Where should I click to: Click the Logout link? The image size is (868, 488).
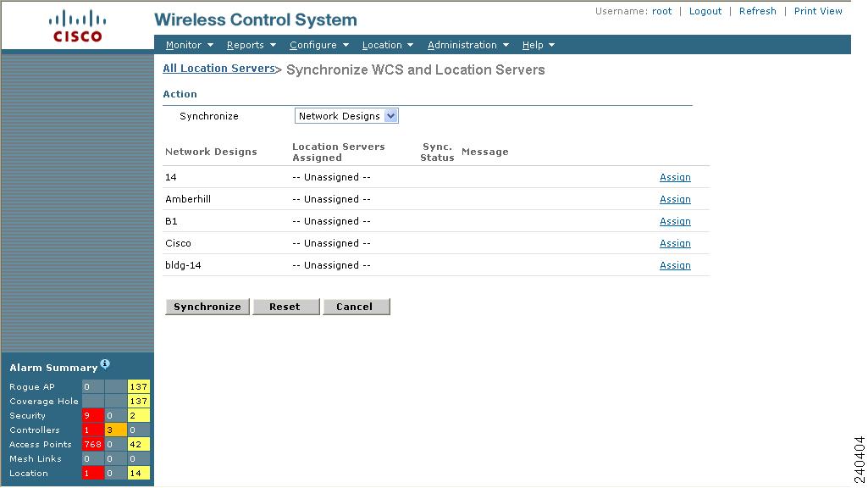pos(705,11)
